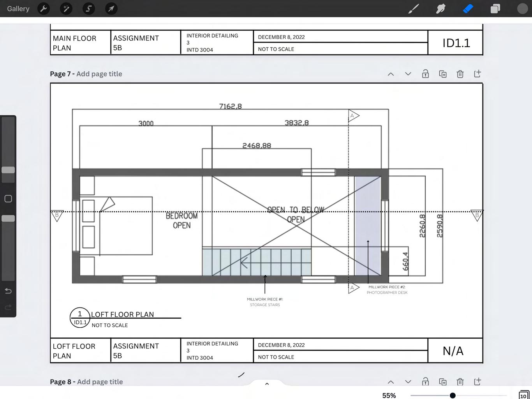Undo the last stroke
Screen dimensions: 532x399
8,291
